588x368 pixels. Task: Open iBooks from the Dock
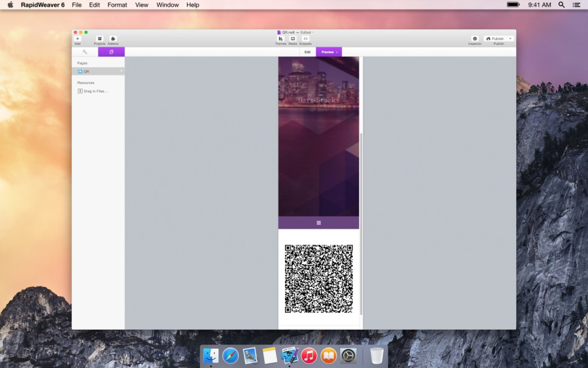(x=329, y=355)
